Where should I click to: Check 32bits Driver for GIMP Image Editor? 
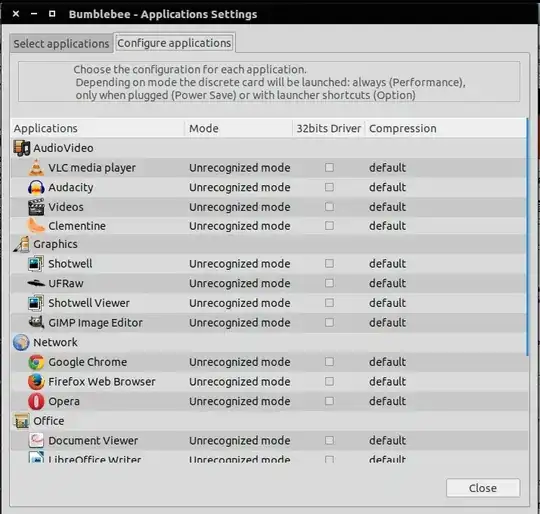[329, 323]
